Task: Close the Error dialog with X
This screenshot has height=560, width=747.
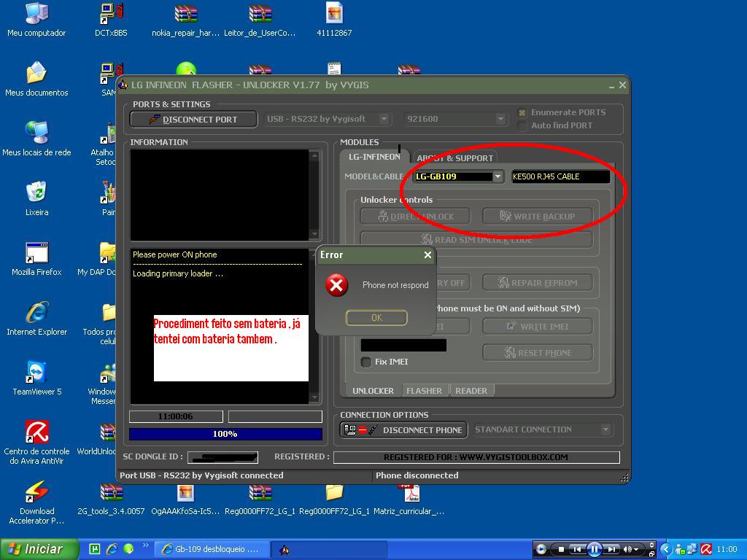Action: (427, 255)
